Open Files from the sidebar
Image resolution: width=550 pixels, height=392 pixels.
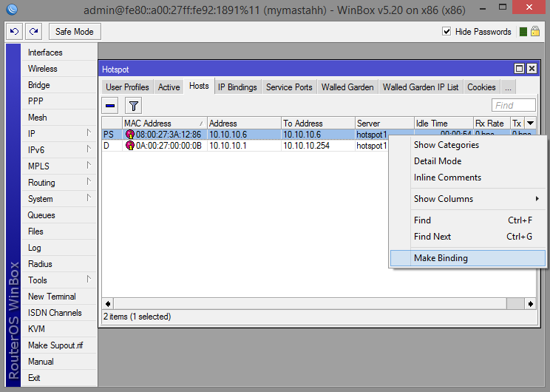point(59,232)
